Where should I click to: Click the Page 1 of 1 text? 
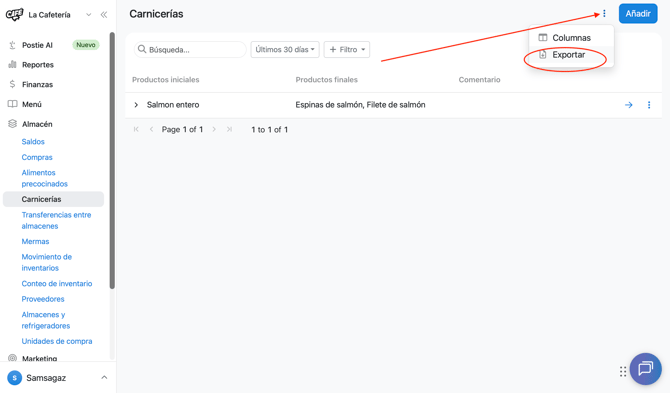pos(182,129)
